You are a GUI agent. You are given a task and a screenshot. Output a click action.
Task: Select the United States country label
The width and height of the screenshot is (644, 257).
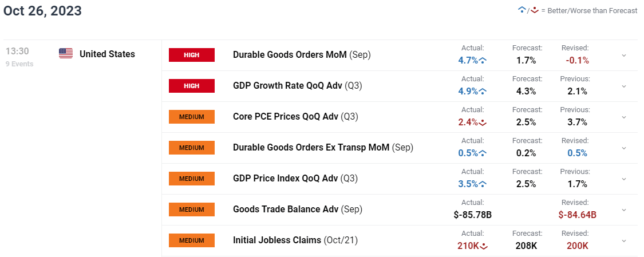point(107,54)
